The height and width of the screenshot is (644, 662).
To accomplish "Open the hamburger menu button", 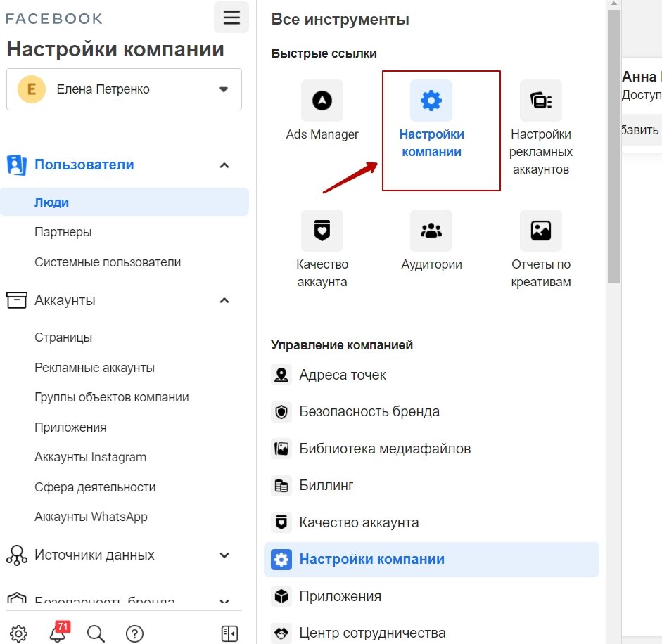I will click(231, 18).
